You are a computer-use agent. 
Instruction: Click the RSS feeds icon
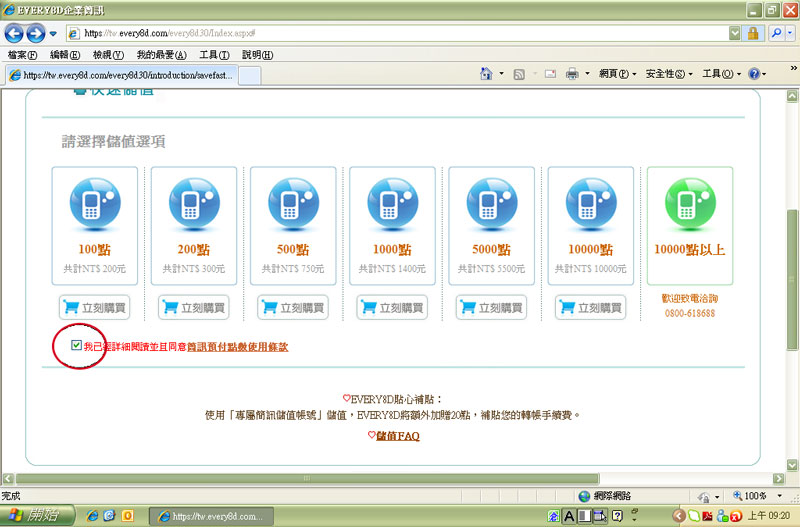pos(519,74)
